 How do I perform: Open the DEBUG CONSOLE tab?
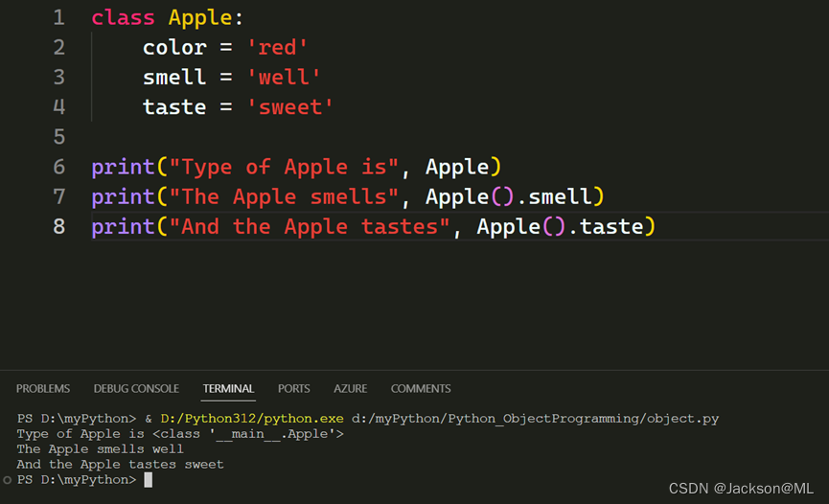coord(136,389)
